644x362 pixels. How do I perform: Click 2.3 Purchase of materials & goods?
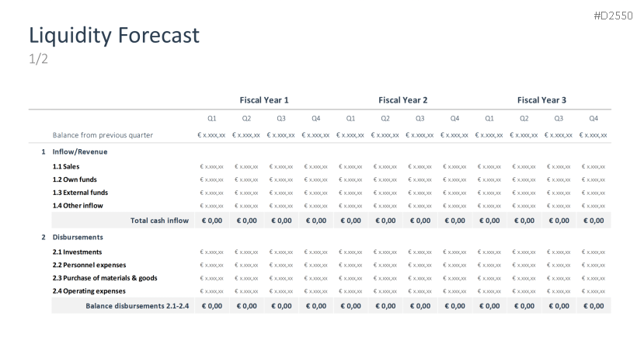pyautogui.click(x=105, y=278)
